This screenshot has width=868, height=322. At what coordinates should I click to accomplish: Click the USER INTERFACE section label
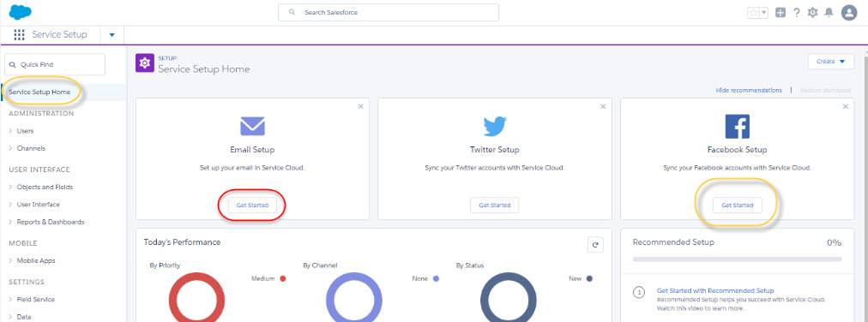[x=39, y=170]
